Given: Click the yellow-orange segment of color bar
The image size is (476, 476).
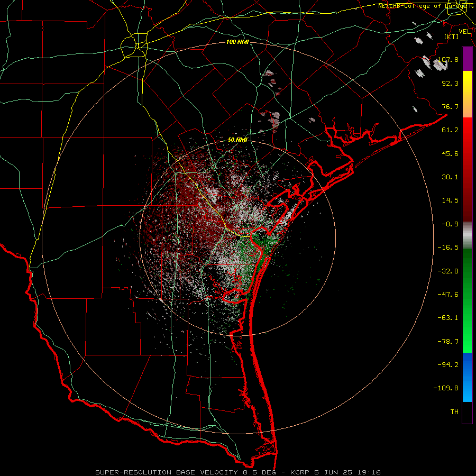Looking at the screenshot, I should (x=467, y=94).
